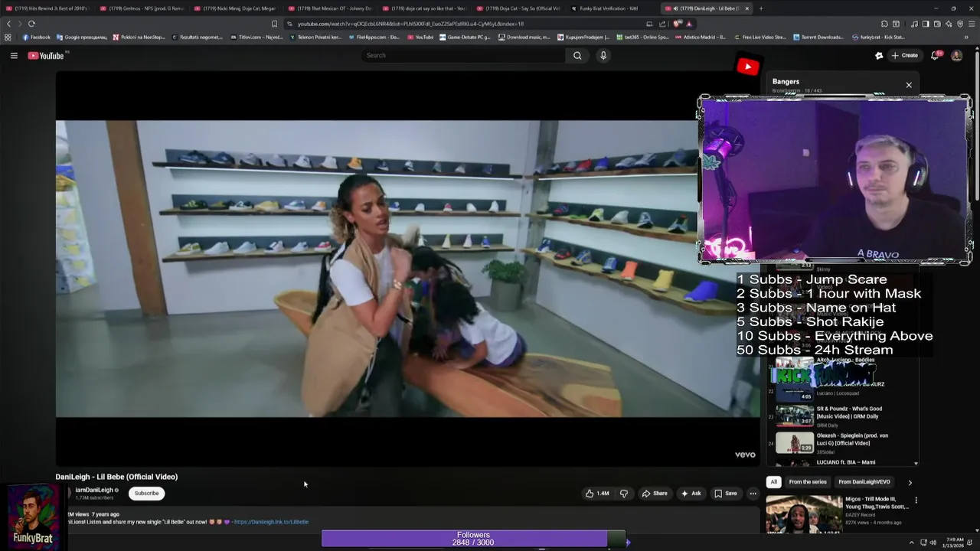Image resolution: width=980 pixels, height=551 pixels.
Task: Open more actions three-dot menu under video
Action: click(x=753, y=494)
